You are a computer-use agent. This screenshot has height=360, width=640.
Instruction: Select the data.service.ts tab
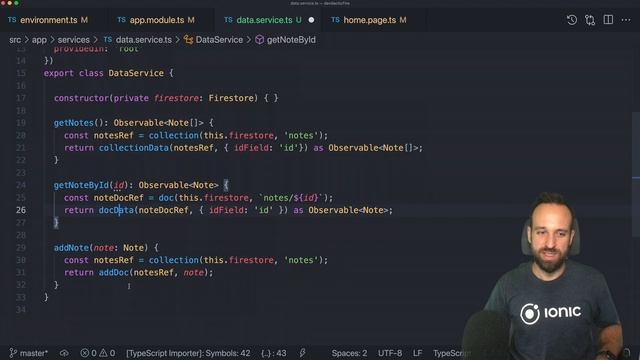[264, 20]
